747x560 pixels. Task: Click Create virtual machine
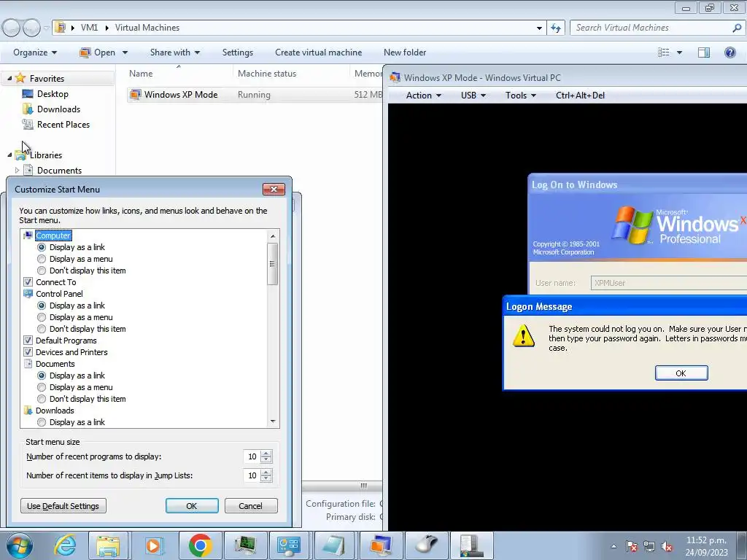(x=318, y=52)
